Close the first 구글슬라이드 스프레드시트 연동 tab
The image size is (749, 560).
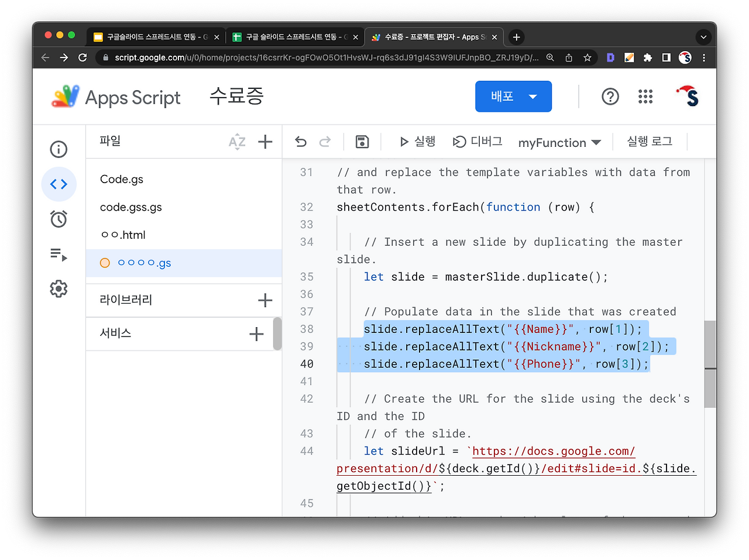pyautogui.click(x=217, y=37)
